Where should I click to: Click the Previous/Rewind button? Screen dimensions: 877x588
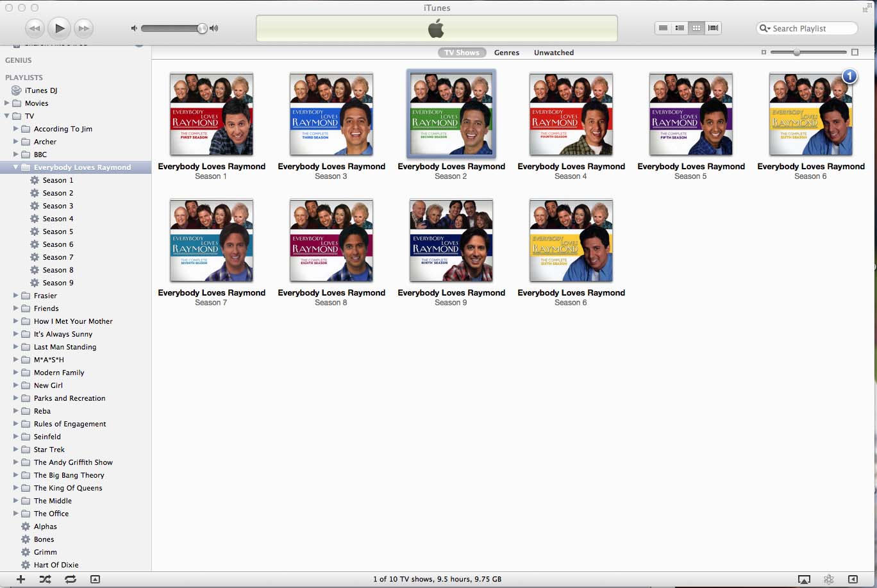coord(35,28)
